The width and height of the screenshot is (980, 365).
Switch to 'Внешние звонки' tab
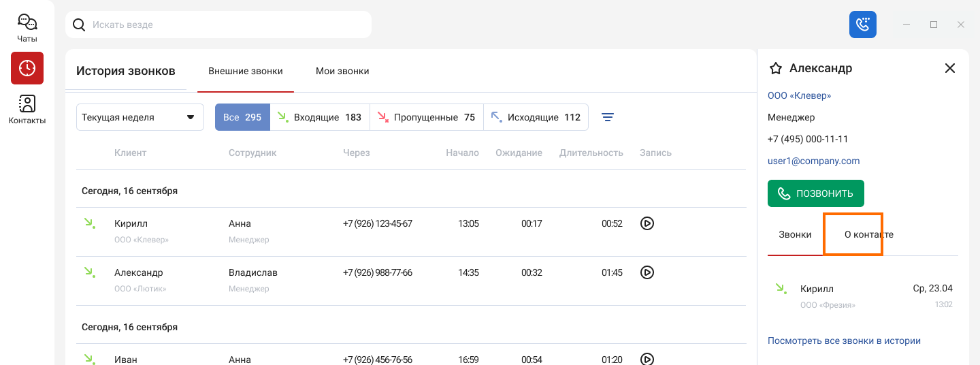tap(246, 71)
